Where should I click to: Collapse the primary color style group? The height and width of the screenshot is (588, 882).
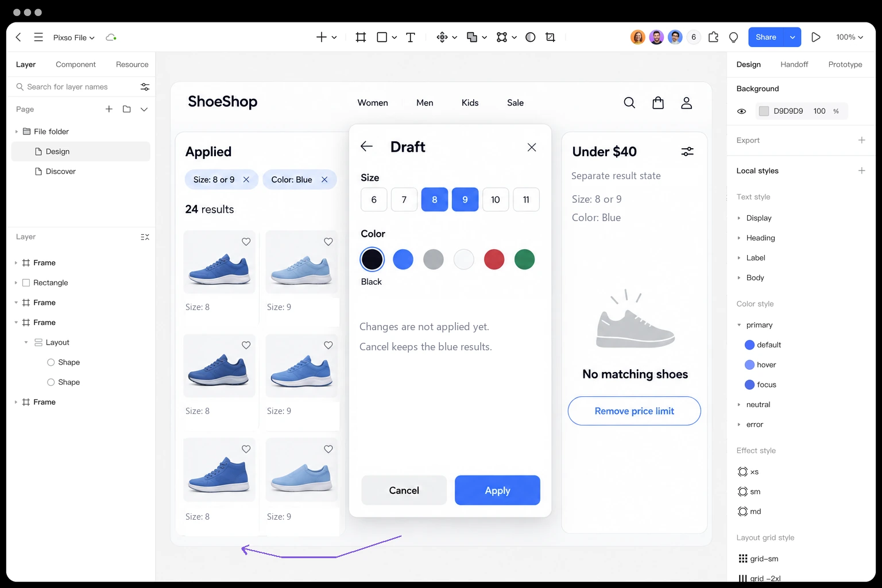739,325
